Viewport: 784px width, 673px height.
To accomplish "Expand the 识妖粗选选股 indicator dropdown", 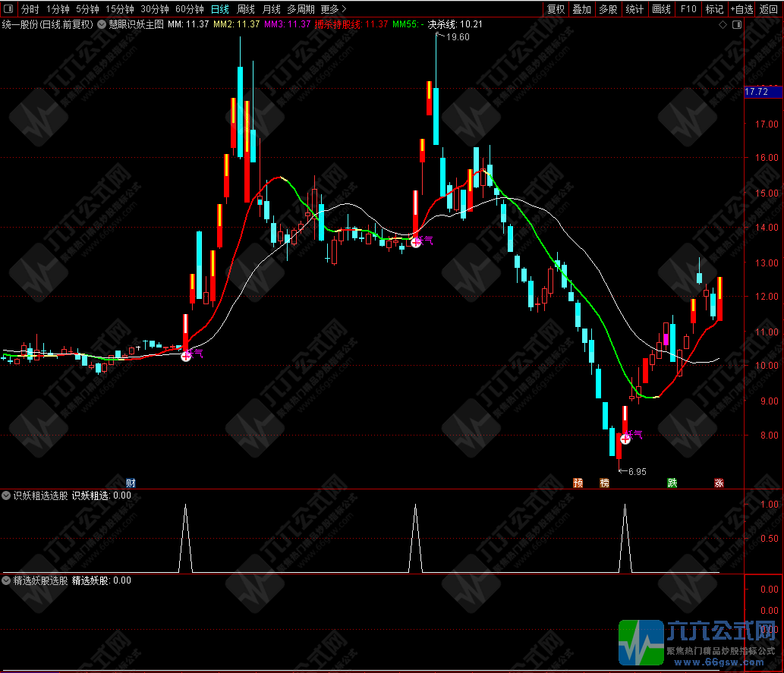I will coord(6,495).
